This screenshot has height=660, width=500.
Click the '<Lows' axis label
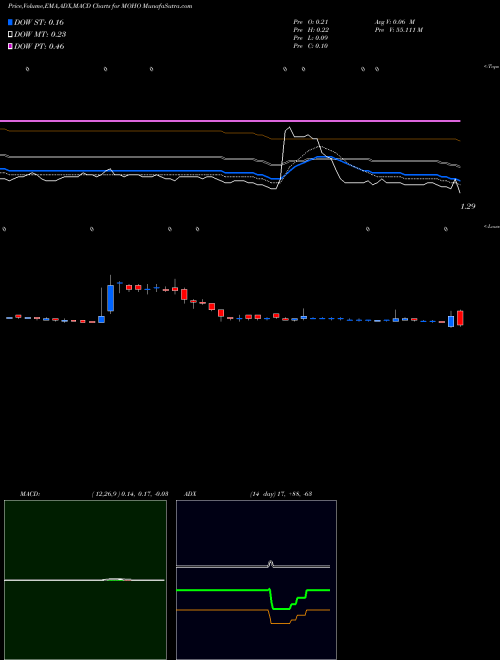pyautogui.click(x=492, y=226)
